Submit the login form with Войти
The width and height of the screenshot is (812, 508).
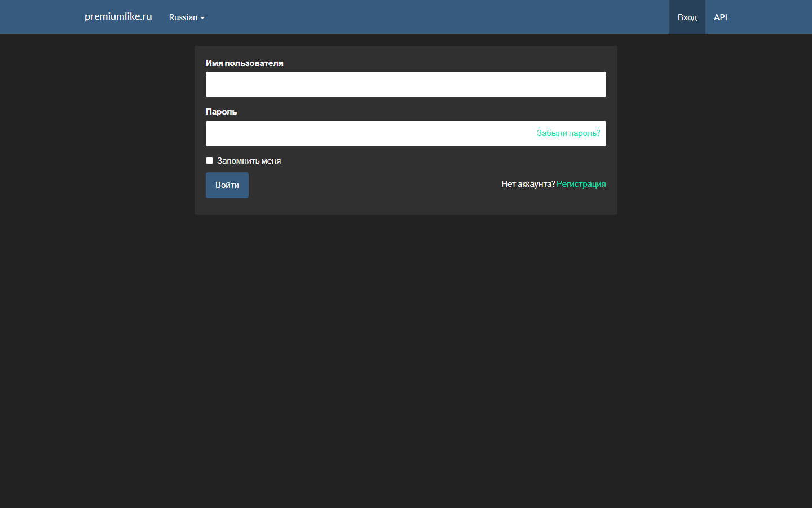(227, 185)
